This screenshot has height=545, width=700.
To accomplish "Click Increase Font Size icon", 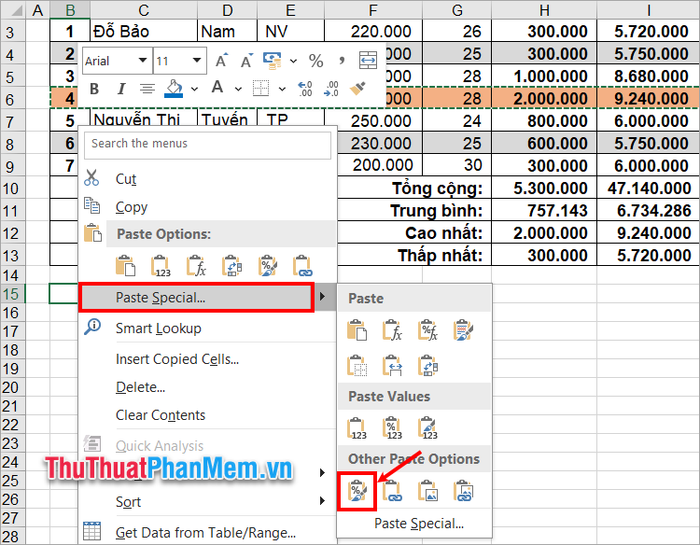I will pos(222,61).
